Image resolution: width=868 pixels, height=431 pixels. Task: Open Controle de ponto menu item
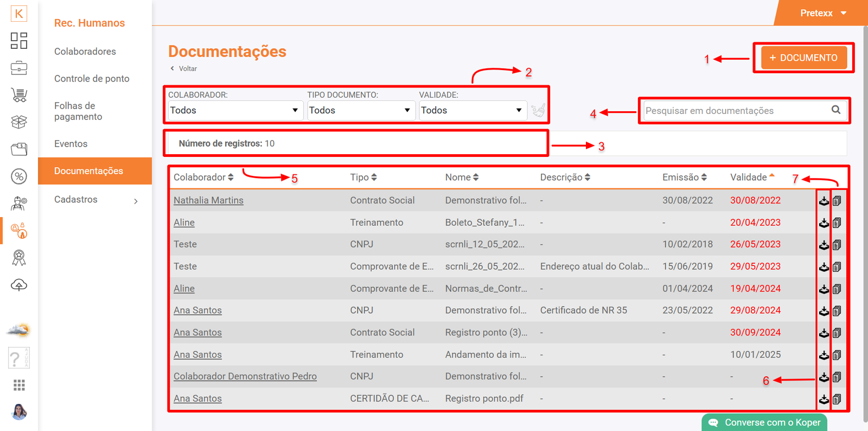pos(92,79)
